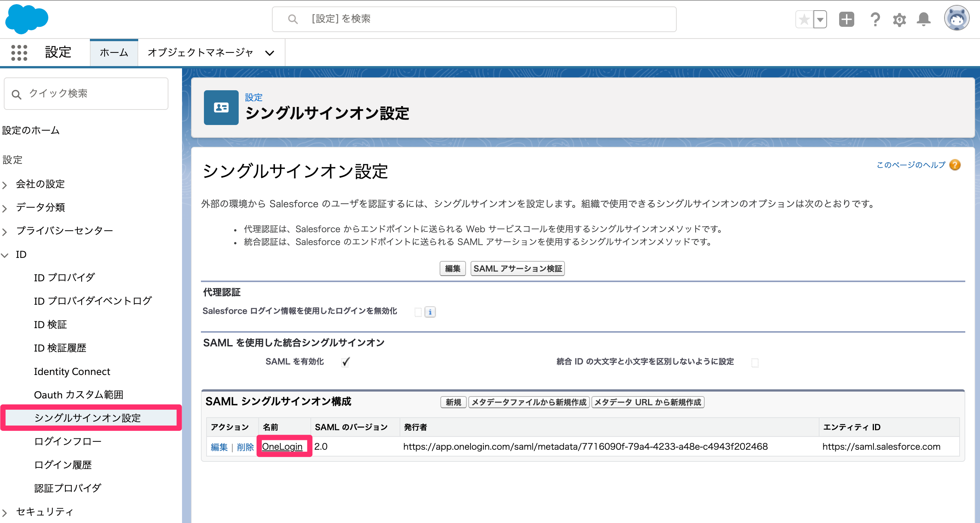Open the help question mark icon
The height and width of the screenshot is (523, 980).
(x=875, y=19)
